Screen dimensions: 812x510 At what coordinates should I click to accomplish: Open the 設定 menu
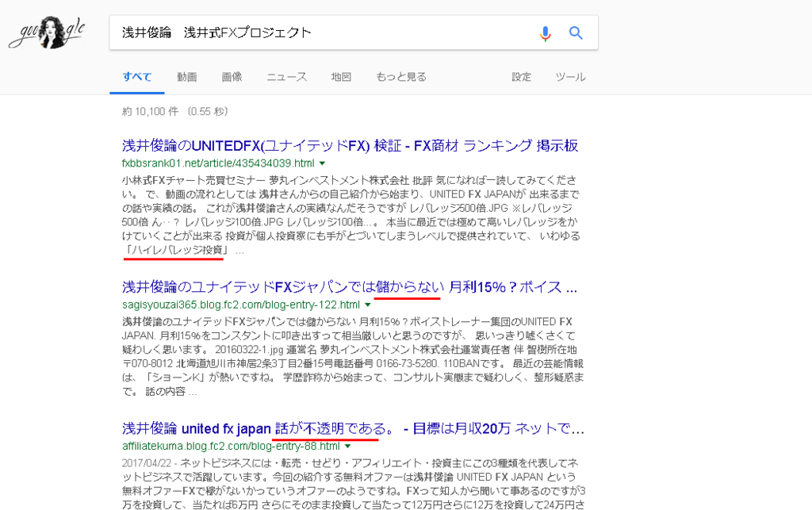522,77
